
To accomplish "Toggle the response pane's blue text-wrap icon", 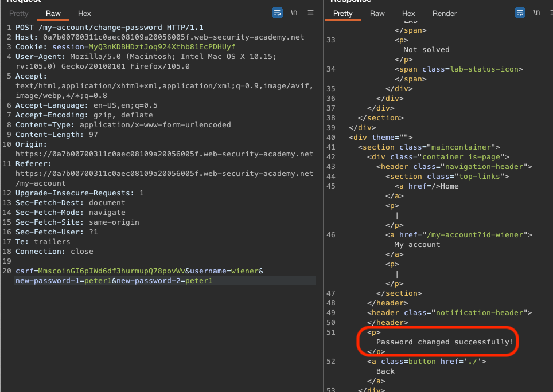I will [x=520, y=13].
